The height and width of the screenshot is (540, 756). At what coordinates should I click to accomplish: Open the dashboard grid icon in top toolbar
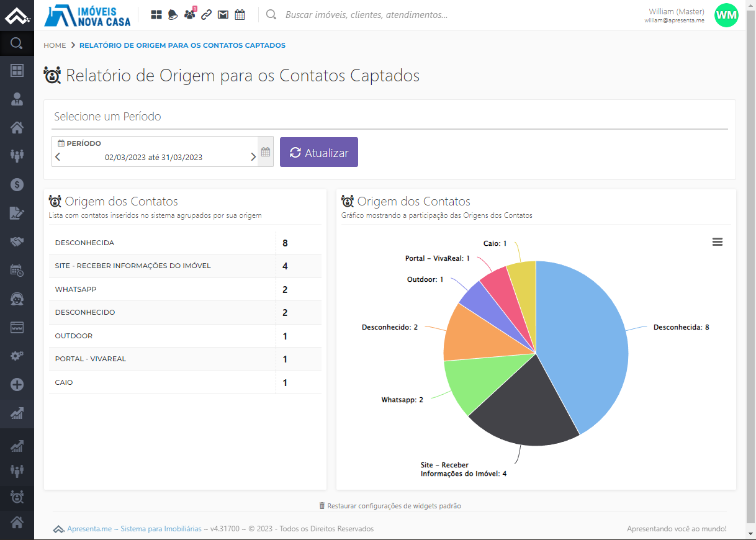(156, 14)
